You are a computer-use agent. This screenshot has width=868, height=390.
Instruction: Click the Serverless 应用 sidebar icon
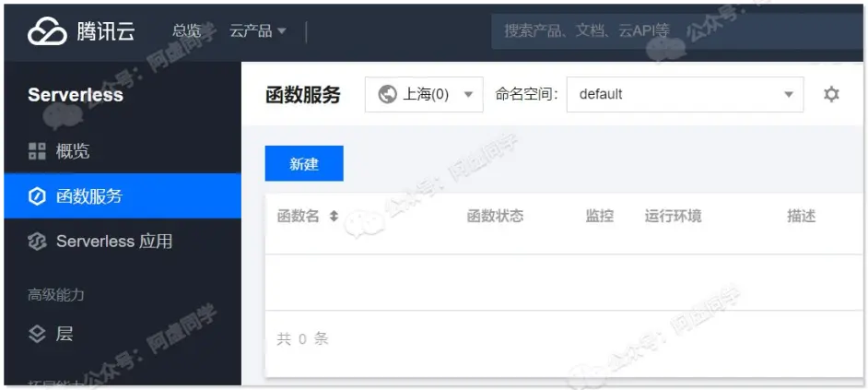[37, 242]
